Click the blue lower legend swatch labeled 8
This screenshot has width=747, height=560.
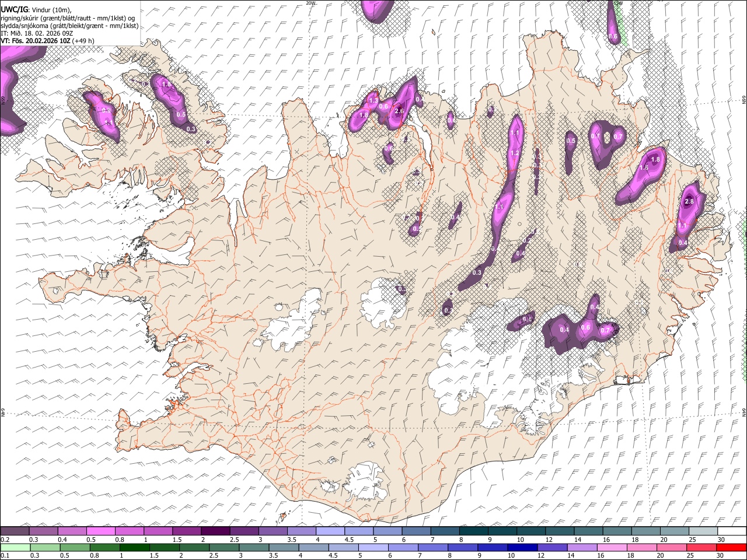tap(463, 547)
